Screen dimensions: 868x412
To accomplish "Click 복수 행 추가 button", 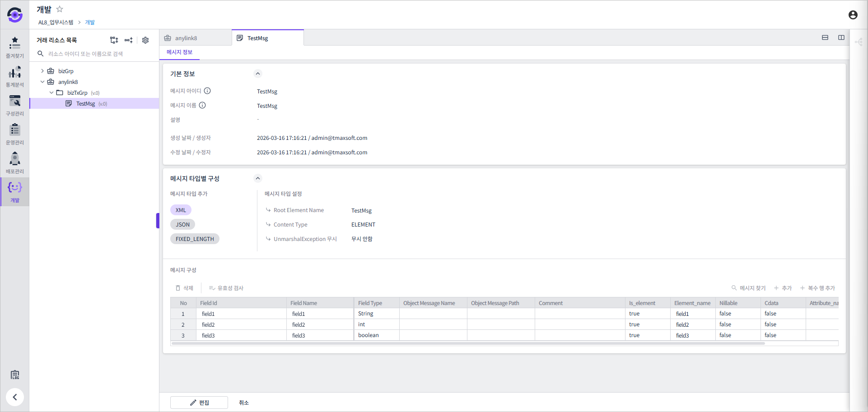I will coord(817,288).
